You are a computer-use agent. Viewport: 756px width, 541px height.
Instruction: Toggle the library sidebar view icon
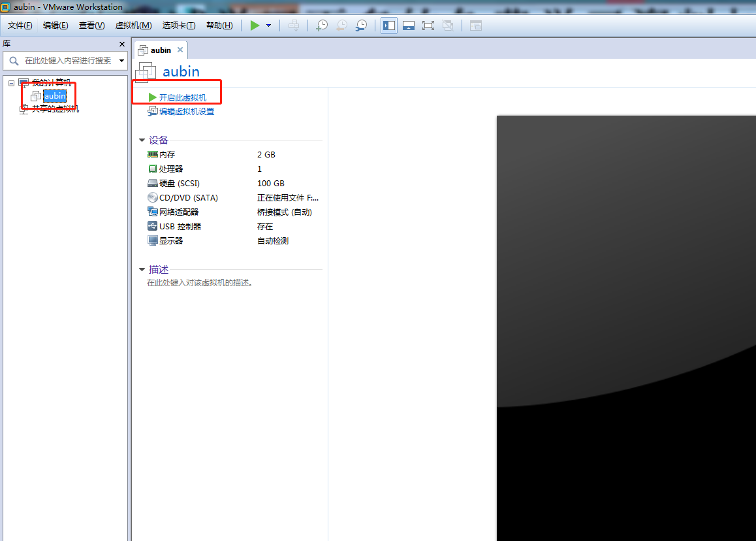click(x=389, y=25)
